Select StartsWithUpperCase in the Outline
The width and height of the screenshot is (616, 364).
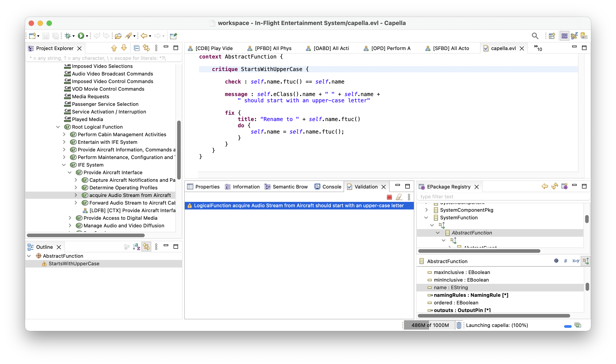pyautogui.click(x=74, y=264)
